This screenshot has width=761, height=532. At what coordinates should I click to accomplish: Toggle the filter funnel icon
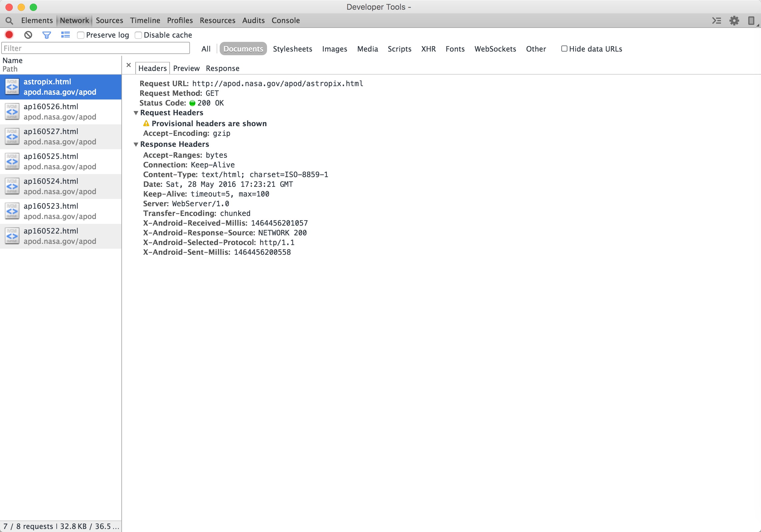pos(47,35)
